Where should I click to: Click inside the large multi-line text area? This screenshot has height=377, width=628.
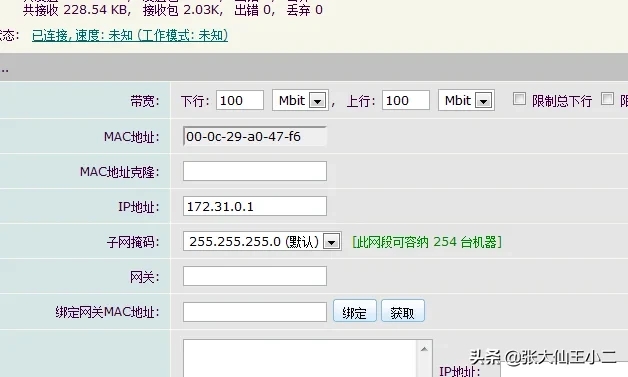click(300, 358)
